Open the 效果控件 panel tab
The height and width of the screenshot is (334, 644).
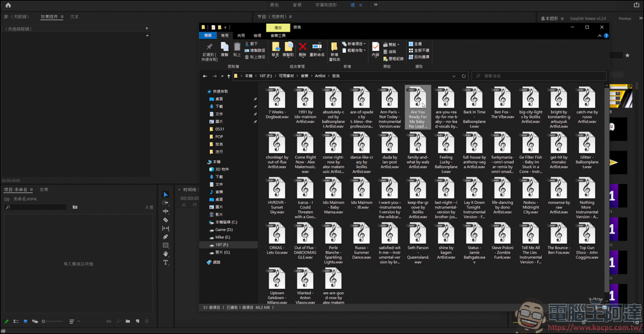(49, 17)
